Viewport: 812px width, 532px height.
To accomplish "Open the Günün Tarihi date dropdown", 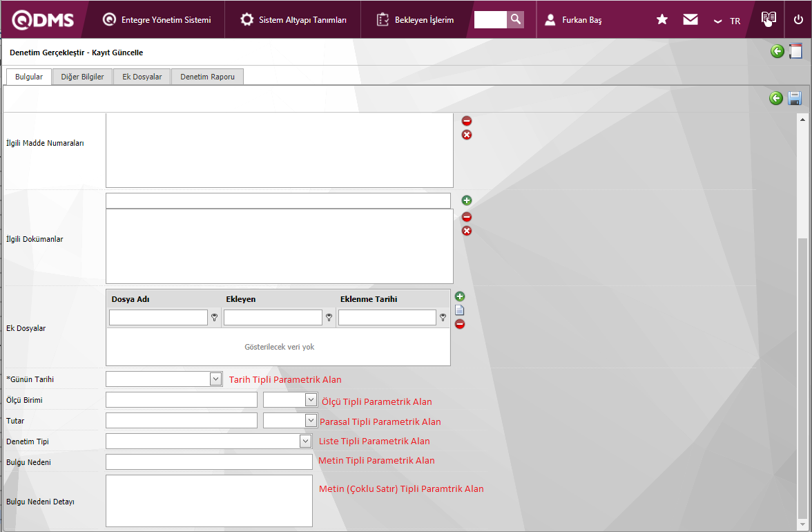I will pos(216,379).
